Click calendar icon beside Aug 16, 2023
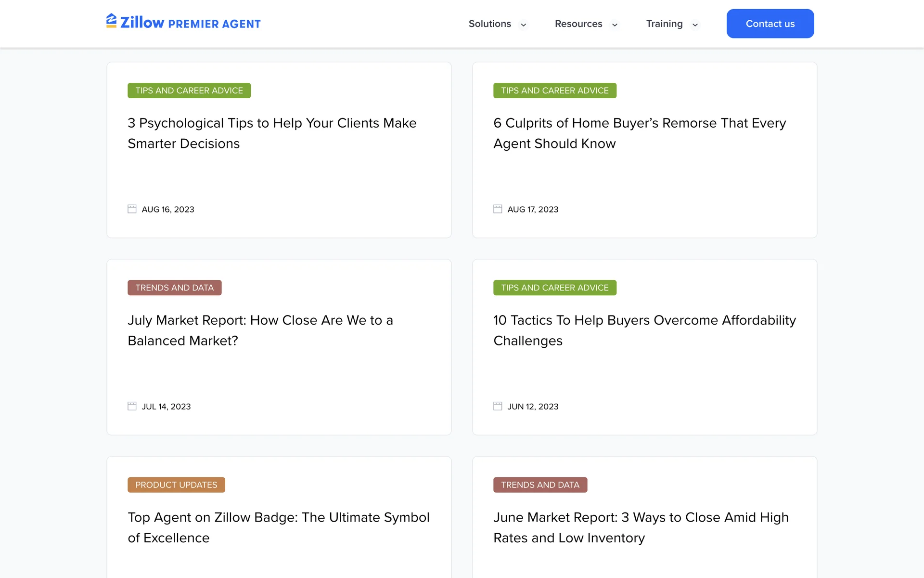924x578 pixels. point(132,209)
